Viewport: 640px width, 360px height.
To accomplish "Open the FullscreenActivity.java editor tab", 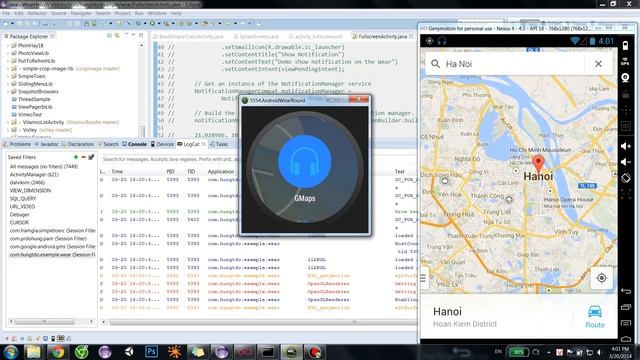I will pos(382,36).
